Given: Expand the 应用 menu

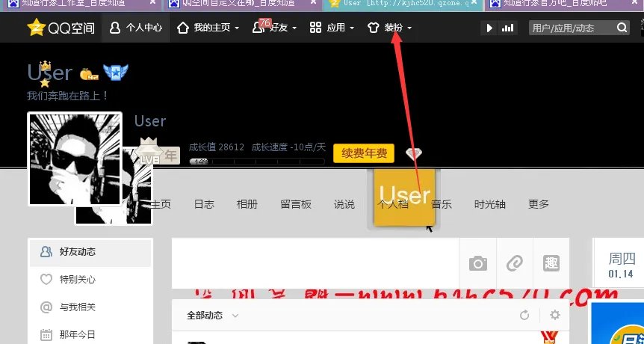Looking at the screenshot, I should pyautogui.click(x=332, y=28).
